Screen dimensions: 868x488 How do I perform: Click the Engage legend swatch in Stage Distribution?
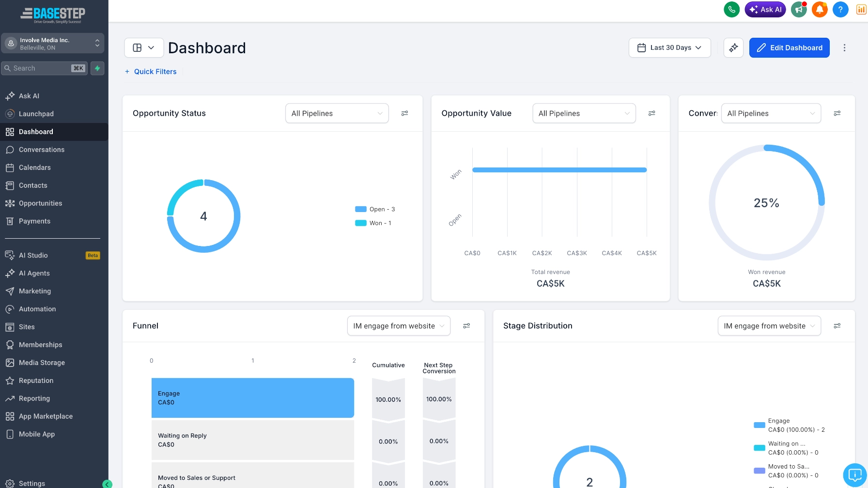coord(759,425)
